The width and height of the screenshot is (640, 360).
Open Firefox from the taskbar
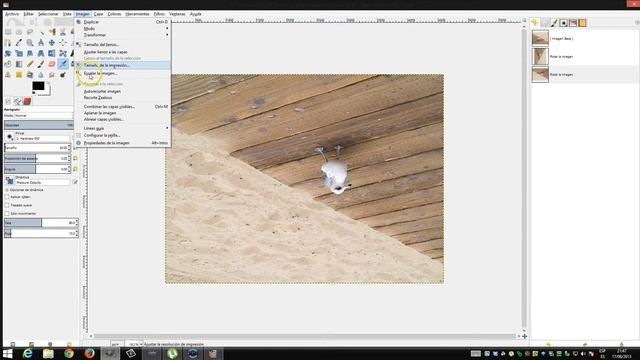(89, 353)
